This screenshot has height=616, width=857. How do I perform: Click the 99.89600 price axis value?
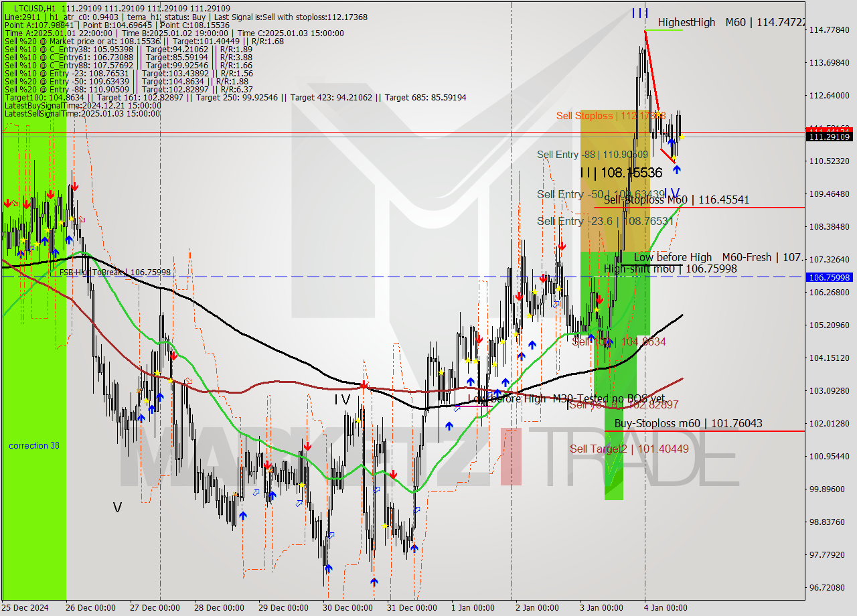pos(828,489)
